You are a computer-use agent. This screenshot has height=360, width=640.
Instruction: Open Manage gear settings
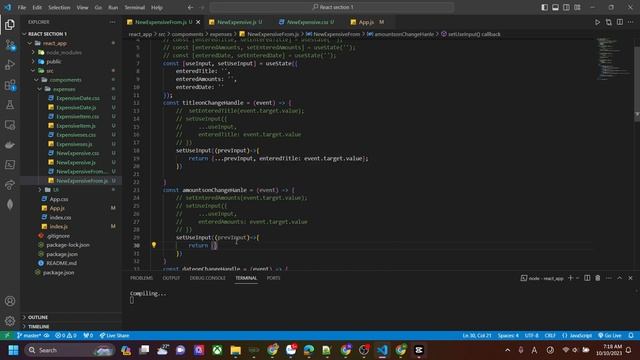coord(10,321)
